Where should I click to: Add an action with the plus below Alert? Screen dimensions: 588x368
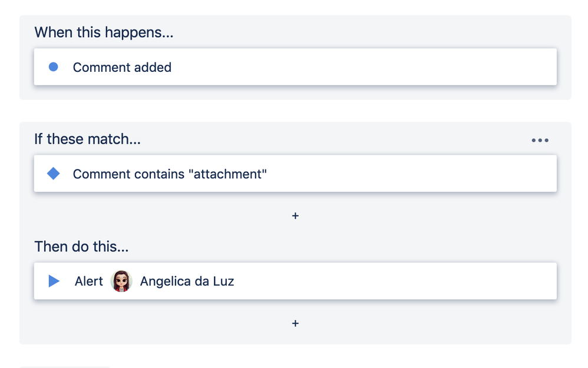295,323
